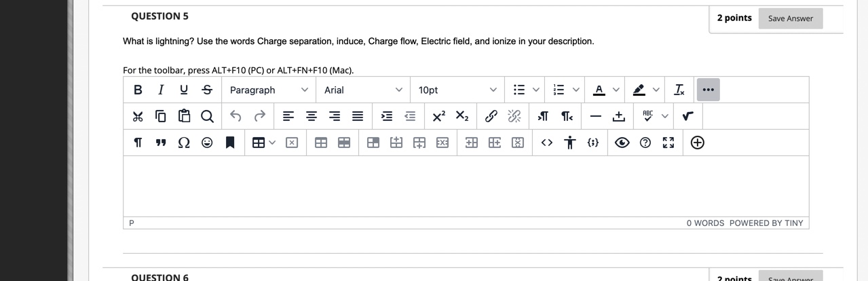
Task: Open table properties
Action: 321,143
